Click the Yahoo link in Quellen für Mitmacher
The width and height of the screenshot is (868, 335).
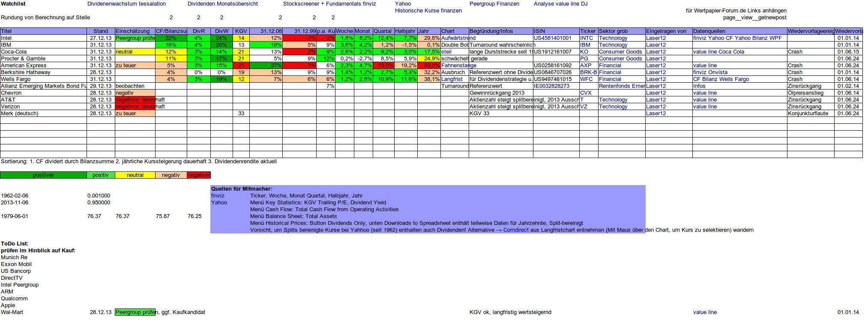219,203
